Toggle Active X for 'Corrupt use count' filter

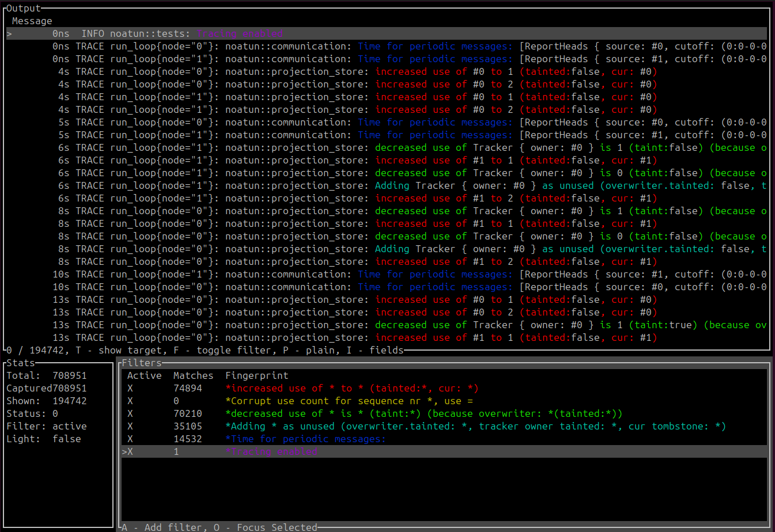(x=130, y=401)
